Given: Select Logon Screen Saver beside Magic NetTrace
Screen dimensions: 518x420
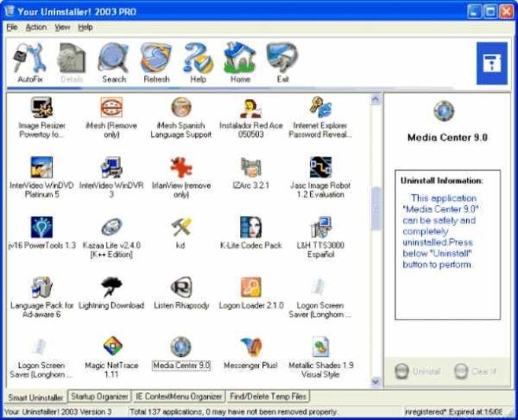Looking at the screenshot, I should point(42,358).
